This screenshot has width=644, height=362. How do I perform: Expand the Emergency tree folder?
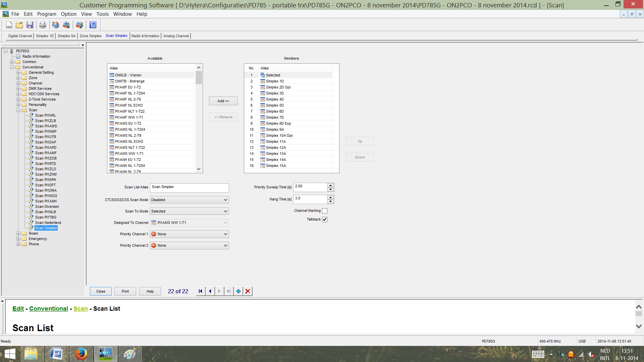tap(18, 239)
